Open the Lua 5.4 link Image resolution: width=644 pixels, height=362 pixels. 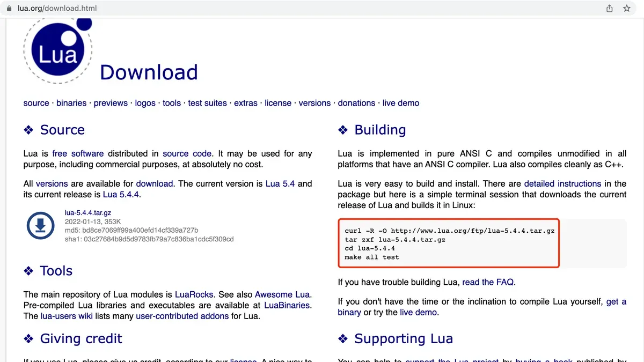click(x=280, y=183)
